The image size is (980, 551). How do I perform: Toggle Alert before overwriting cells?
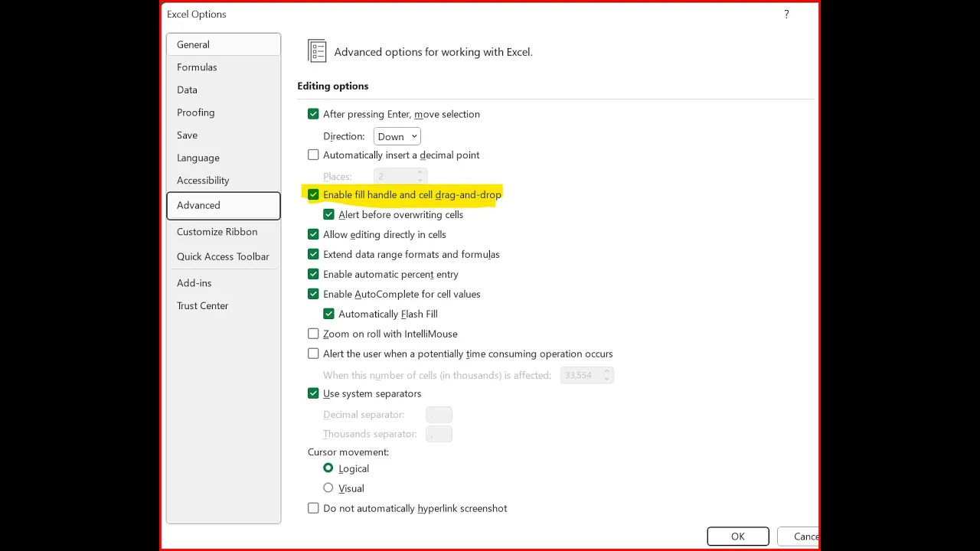point(328,214)
